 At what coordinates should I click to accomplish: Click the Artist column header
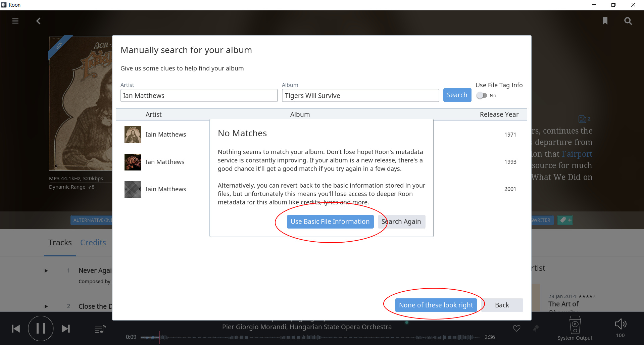click(x=154, y=114)
